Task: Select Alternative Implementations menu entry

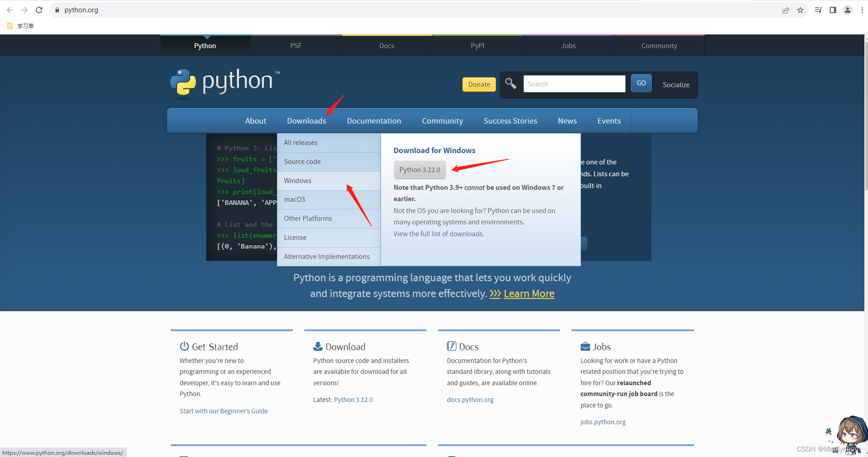Action: (329, 257)
